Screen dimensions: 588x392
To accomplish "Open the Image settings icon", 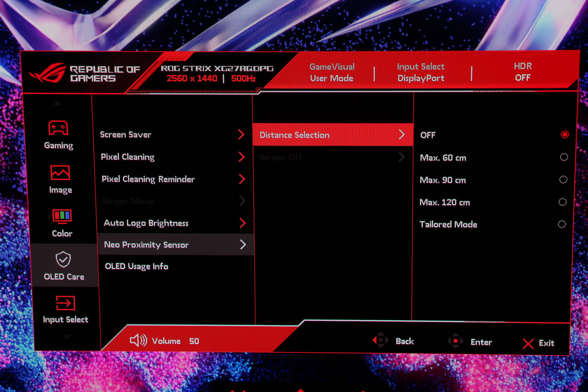I will [60, 172].
